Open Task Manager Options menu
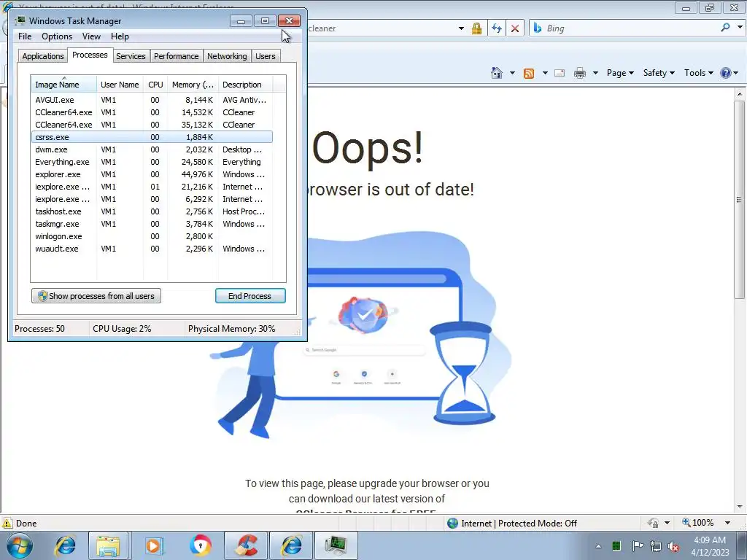The width and height of the screenshot is (747, 560). (x=57, y=36)
